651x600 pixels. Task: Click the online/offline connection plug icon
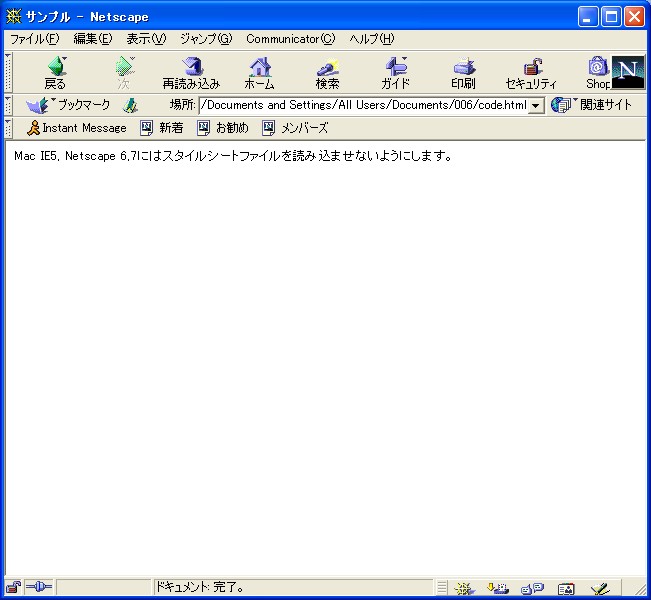coord(39,587)
